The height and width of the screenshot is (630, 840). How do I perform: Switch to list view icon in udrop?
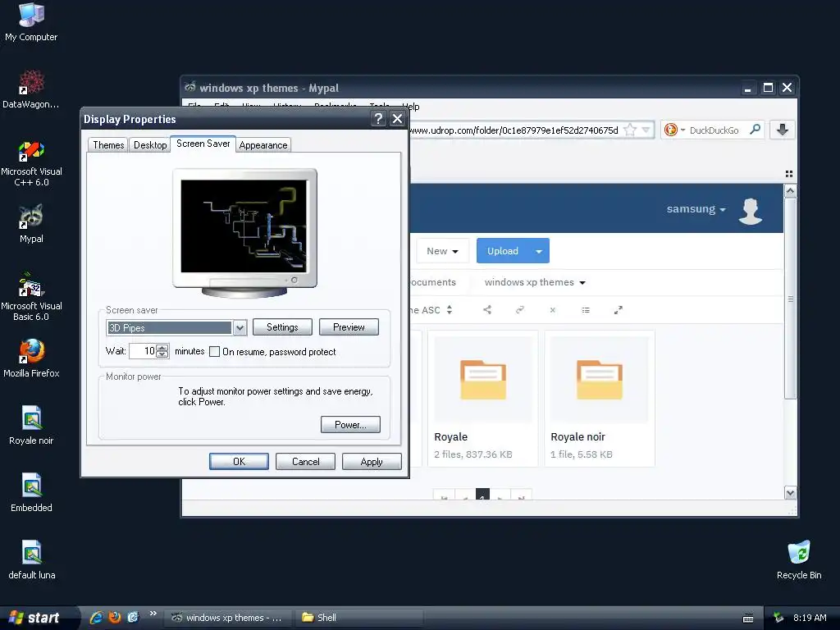click(x=586, y=309)
